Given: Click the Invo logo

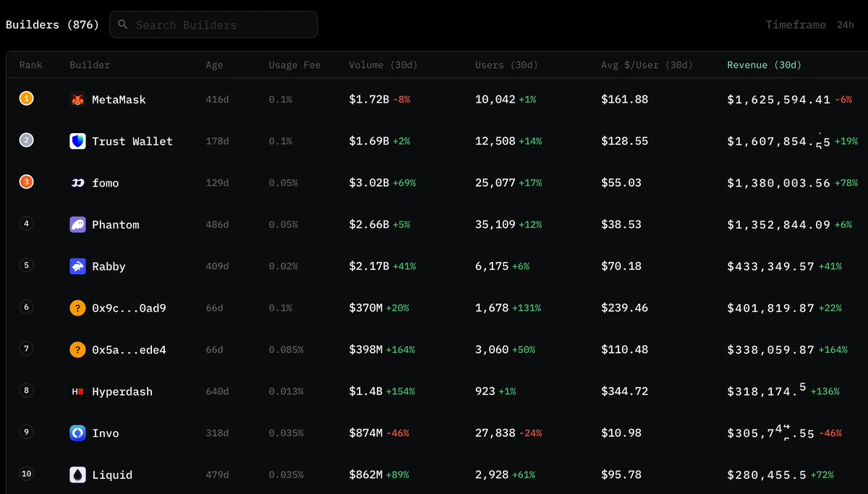Looking at the screenshot, I should [77, 433].
